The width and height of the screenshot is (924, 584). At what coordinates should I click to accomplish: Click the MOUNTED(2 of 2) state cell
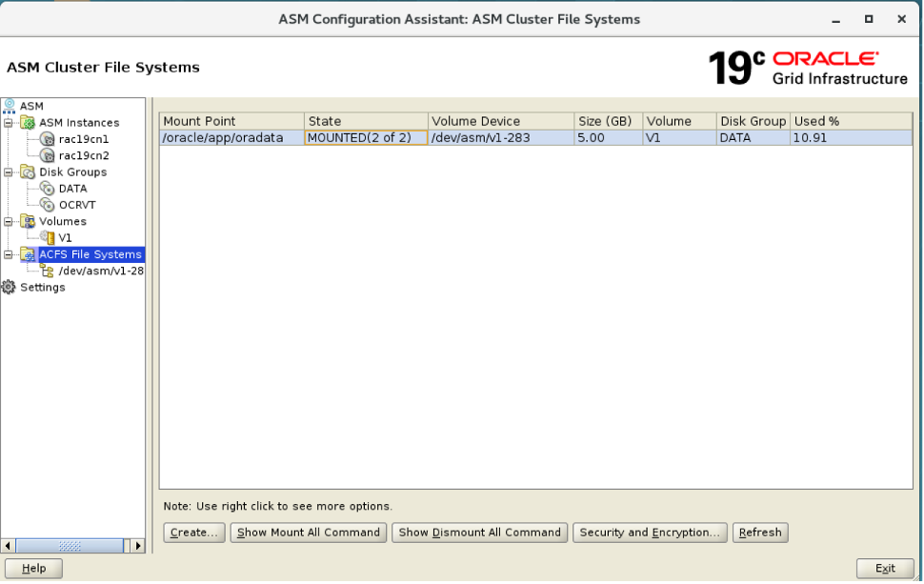366,138
